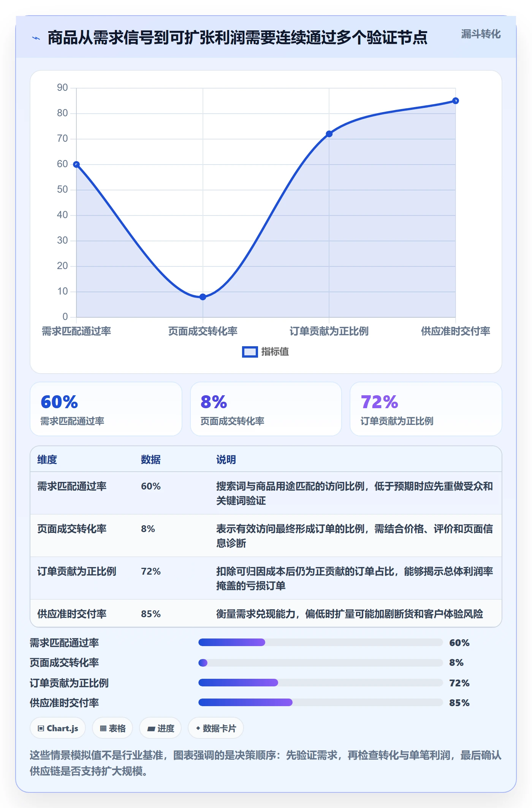Click the 漏斗转化 tag in header
The height and width of the screenshot is (808, 532).
point(481,34)
